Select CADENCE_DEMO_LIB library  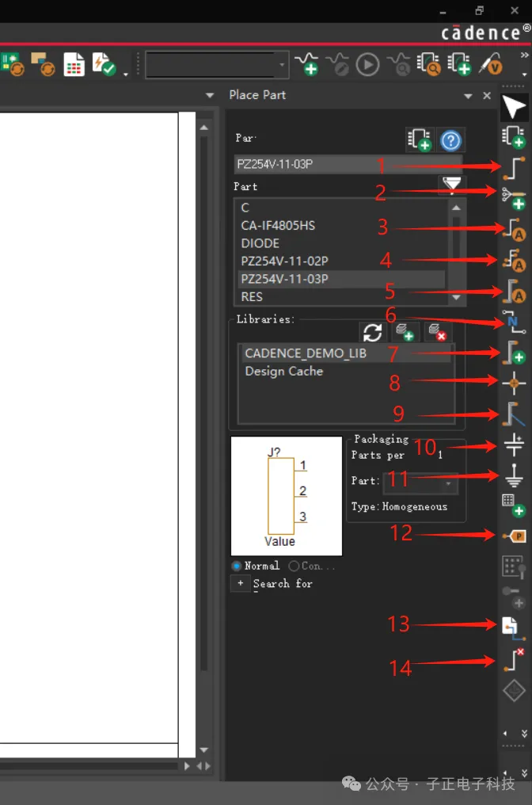click(346, 353)
